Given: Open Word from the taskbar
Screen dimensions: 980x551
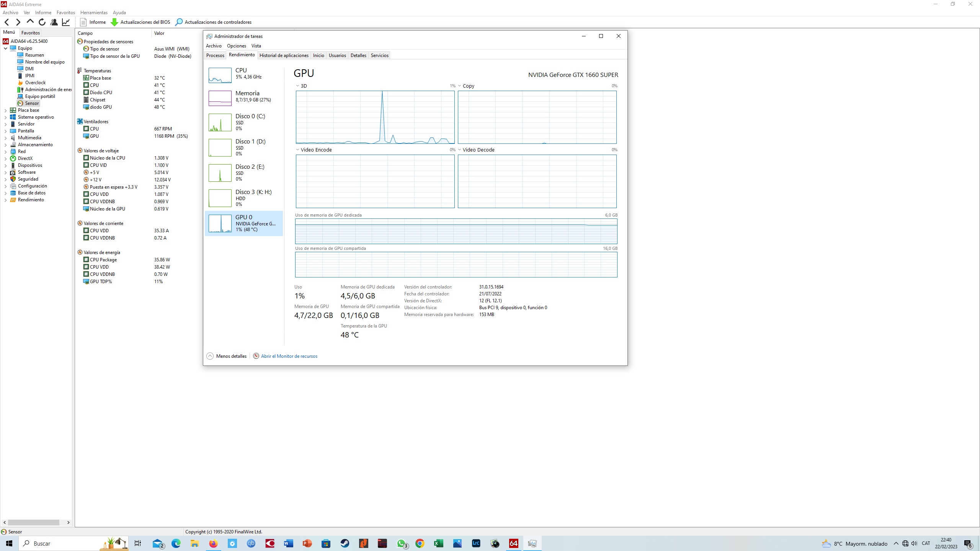Looking at the screenshot, I should (289, 543).
